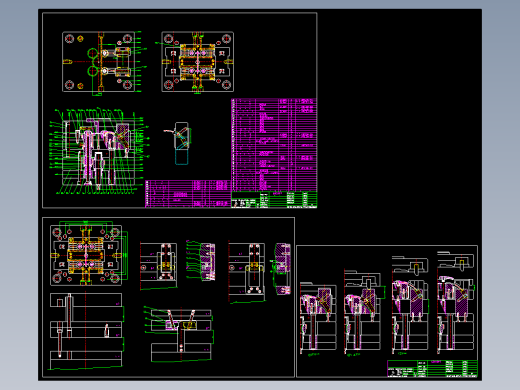Viewport: 520px width, 390px height.
Task: Click the green title block of the bottom-right sheet
Action: point(432,368)
